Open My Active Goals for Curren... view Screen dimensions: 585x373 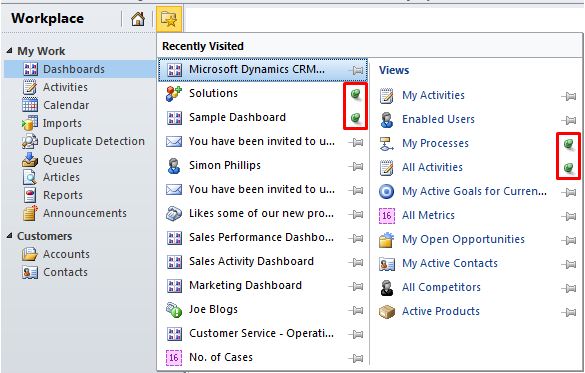(x=474, y=191)
